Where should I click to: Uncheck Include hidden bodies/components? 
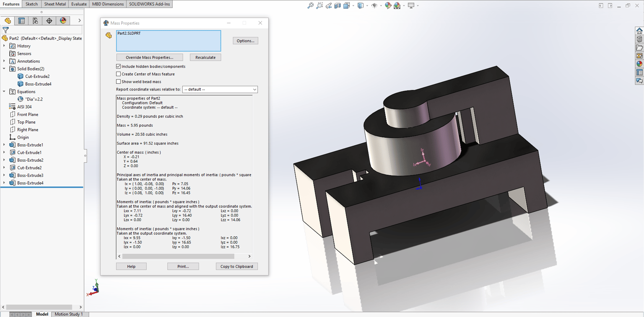[x=118, y=66]
